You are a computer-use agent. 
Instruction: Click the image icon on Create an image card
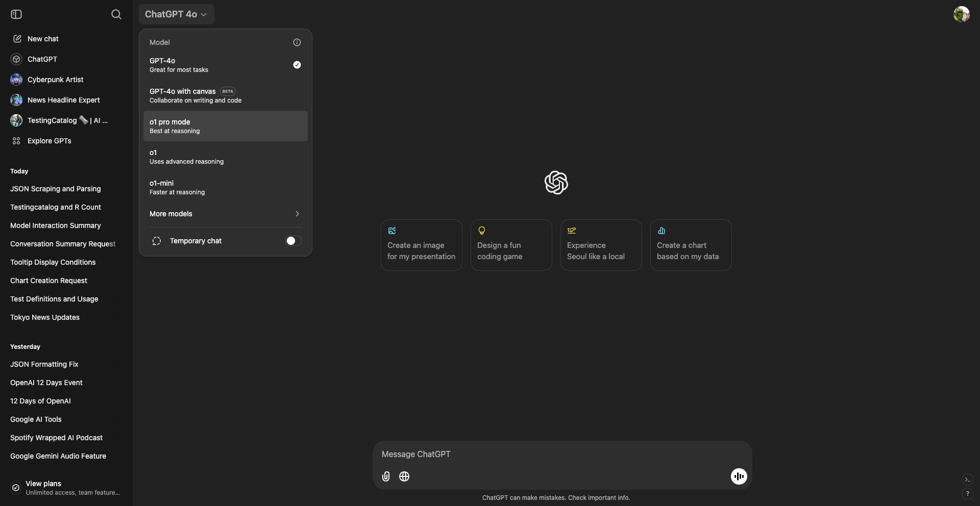pyautogui.click(x=392, y=231)
